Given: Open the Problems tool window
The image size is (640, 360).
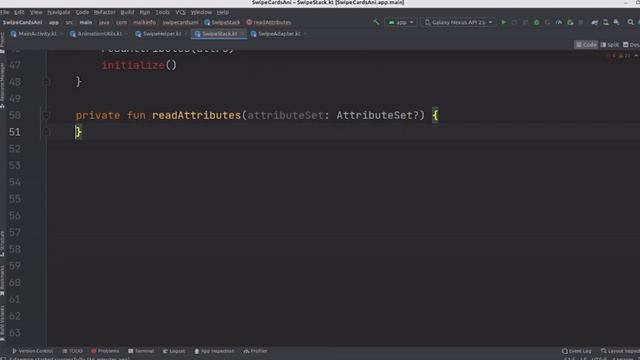Looking at the screenshot, I should [105, 351].
